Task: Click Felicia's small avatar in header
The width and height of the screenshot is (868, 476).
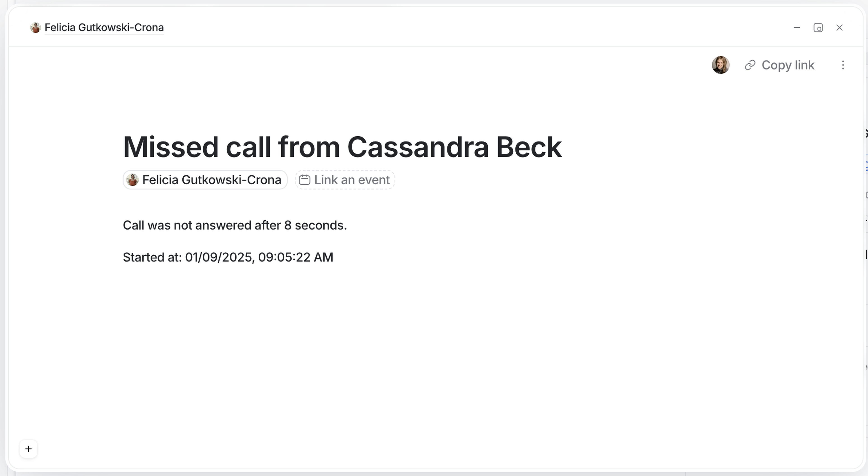Action: coord(35,28)
